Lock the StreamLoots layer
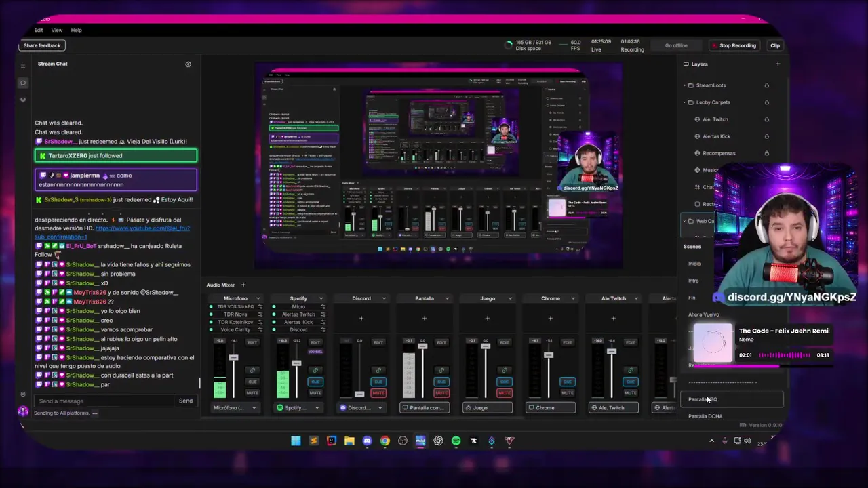 tap(767, 85)
